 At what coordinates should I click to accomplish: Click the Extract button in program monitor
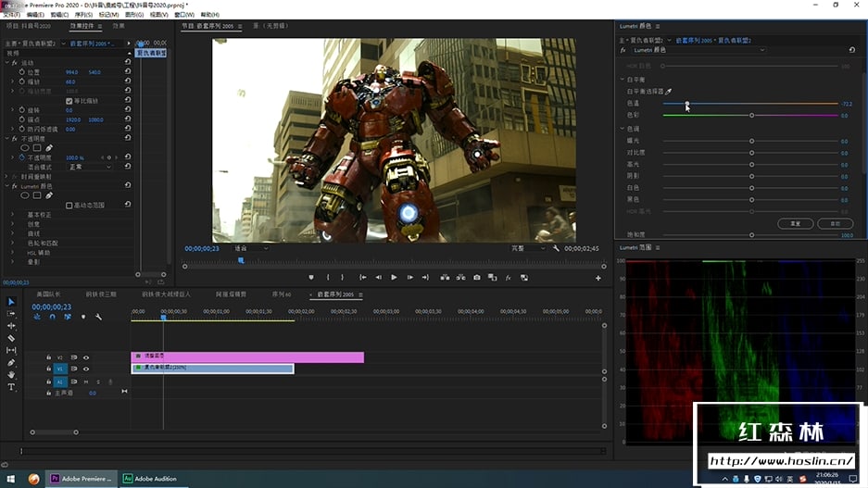click(460, 278)
